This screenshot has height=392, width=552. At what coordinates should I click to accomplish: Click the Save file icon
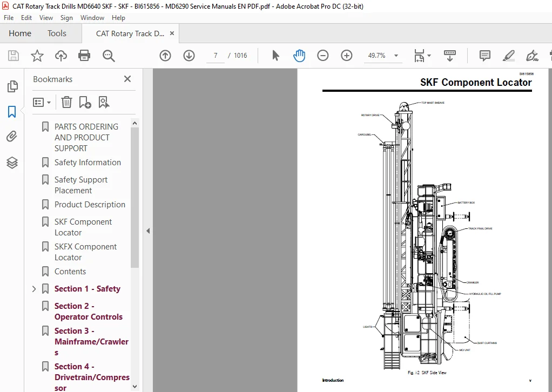pos(14,56)
